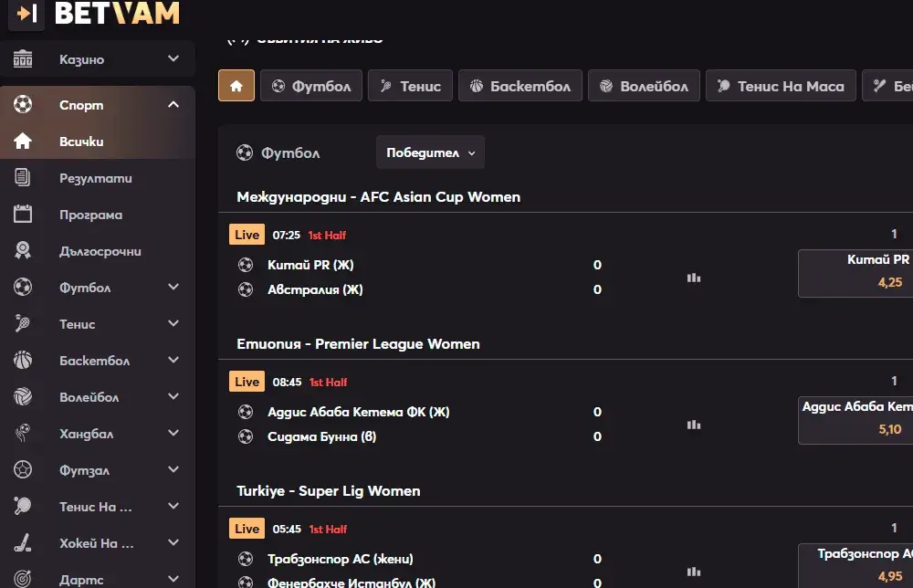The width and height of the screenshot is (913, 588).
Task: Expand the Казино section chevron
Action: pyautogui.click(x=173, y=58)
